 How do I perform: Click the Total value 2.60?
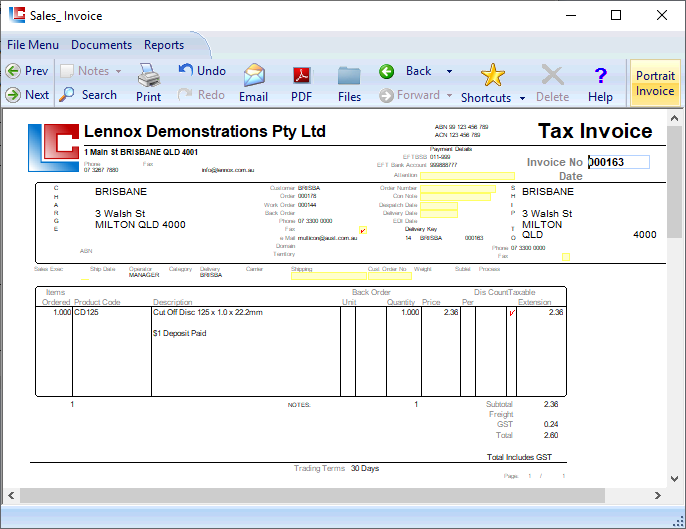pyautogui.click(x=551, y=435)
